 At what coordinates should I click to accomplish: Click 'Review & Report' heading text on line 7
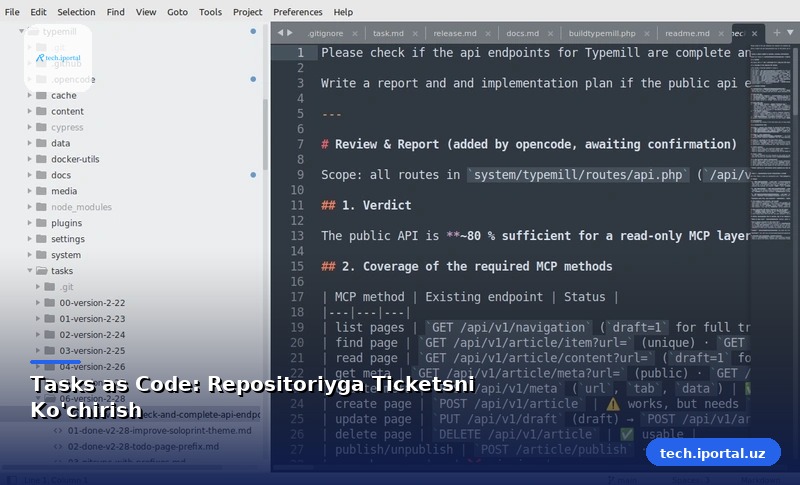coord(387,144)
